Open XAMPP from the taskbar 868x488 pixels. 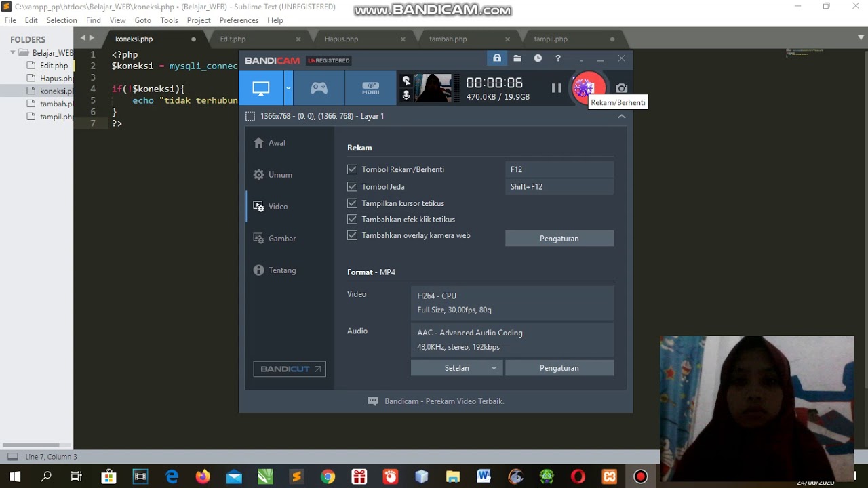tap(610, 477)
